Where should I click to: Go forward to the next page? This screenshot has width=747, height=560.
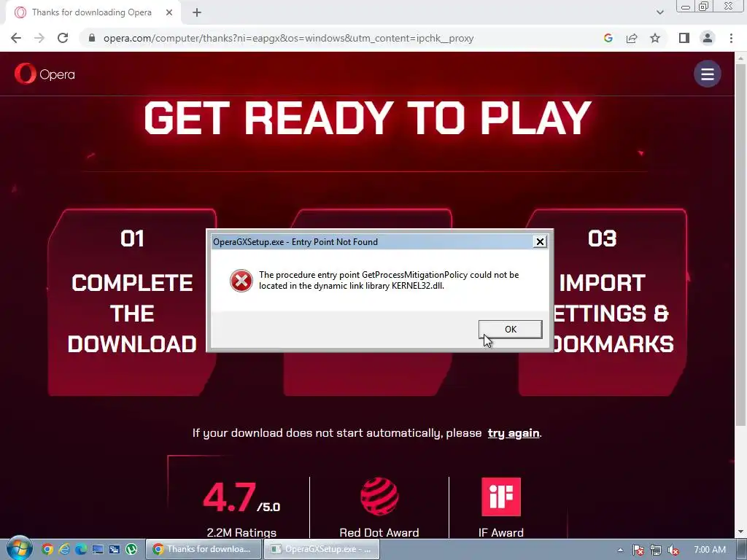pyautogui.click(x=39, y=38)
